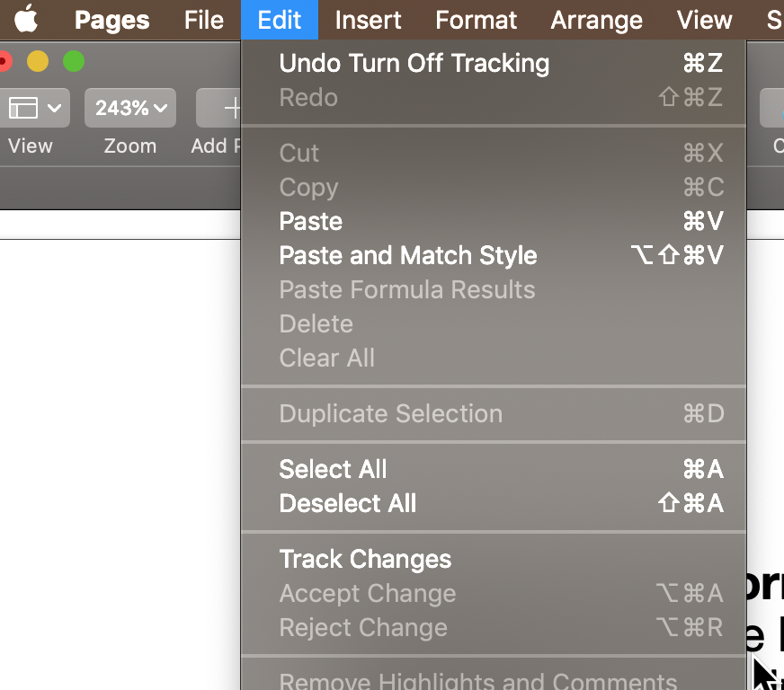
Task: Choose Paste and Match Style
Action: coord(408,255)
